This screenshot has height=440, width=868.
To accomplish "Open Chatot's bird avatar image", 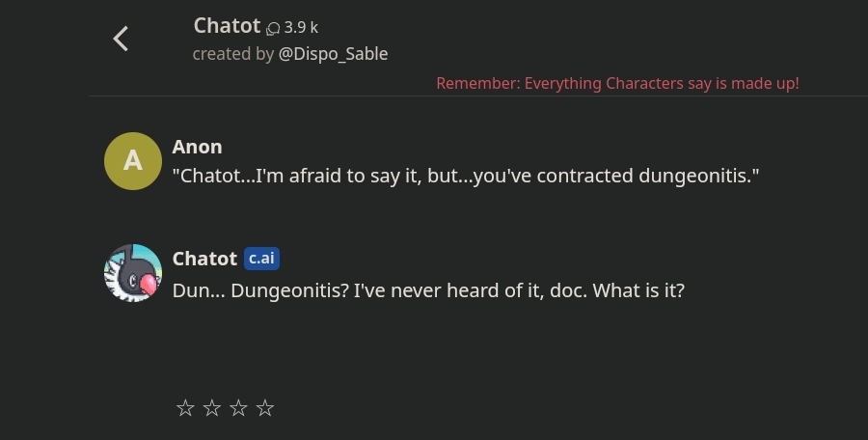I will coord(133,273).
